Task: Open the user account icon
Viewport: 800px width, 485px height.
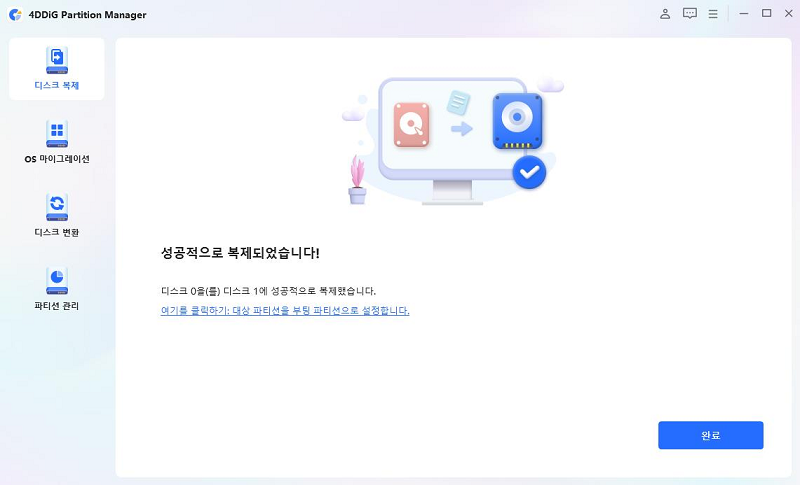Action: tap(665, 14)
